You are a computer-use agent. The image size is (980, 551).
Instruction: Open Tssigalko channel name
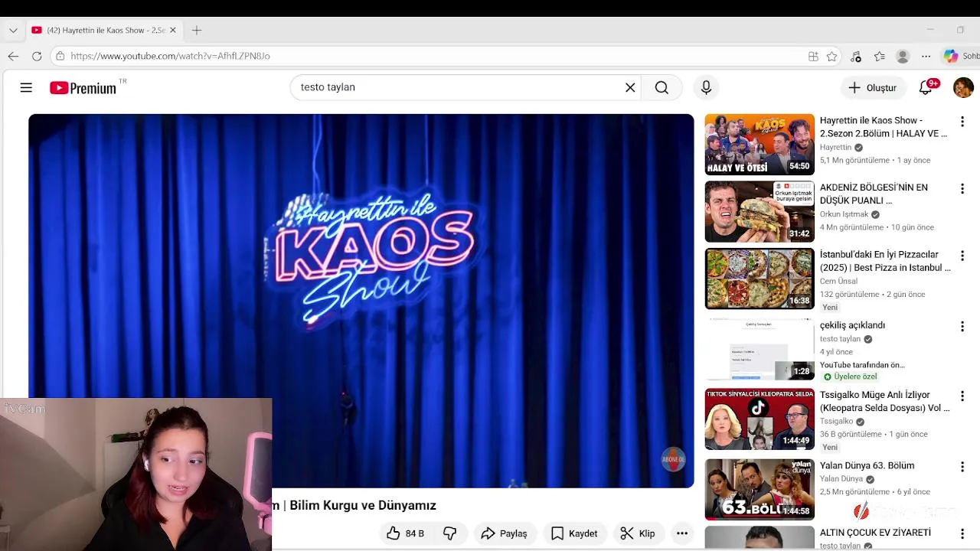pyautogui.click(x=836, y=421)
